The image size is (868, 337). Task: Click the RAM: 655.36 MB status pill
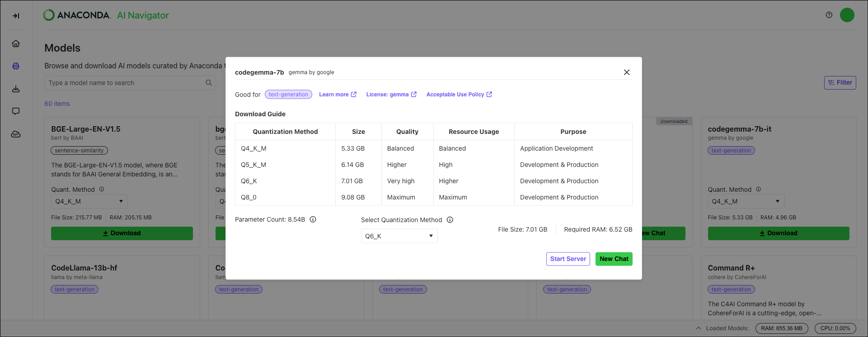(782, 328)
